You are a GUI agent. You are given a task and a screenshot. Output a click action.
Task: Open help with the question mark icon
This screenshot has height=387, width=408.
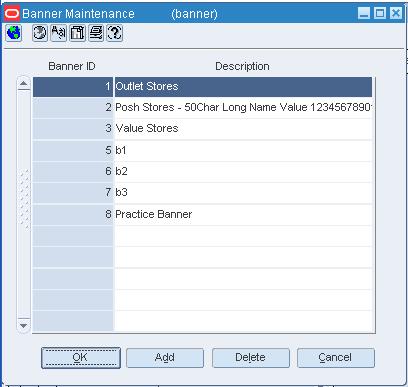tap(115, 33)
